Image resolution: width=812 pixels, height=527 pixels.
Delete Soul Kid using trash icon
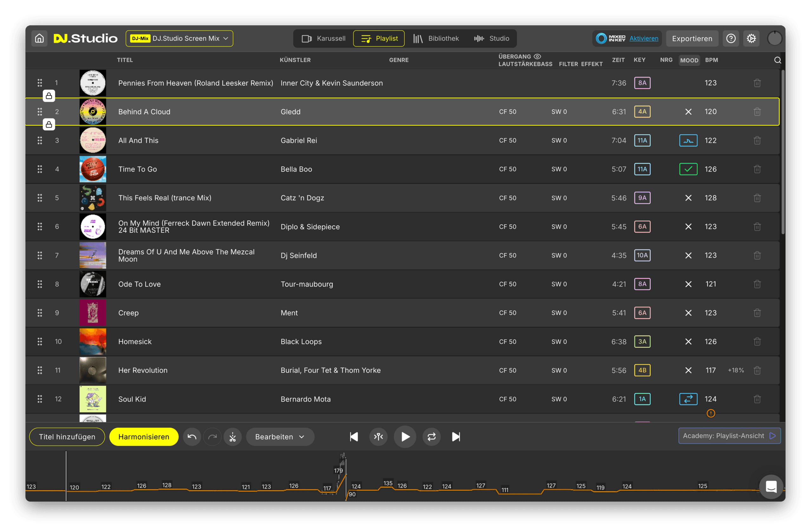[757, 398]
